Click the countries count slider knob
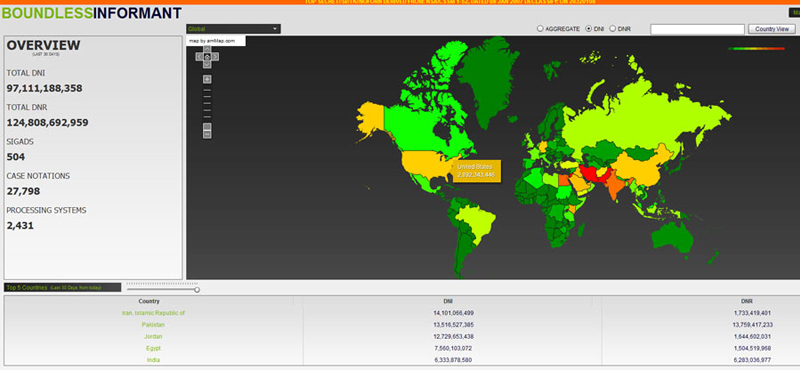Screen dimensions: 800x370 [197, 290]
